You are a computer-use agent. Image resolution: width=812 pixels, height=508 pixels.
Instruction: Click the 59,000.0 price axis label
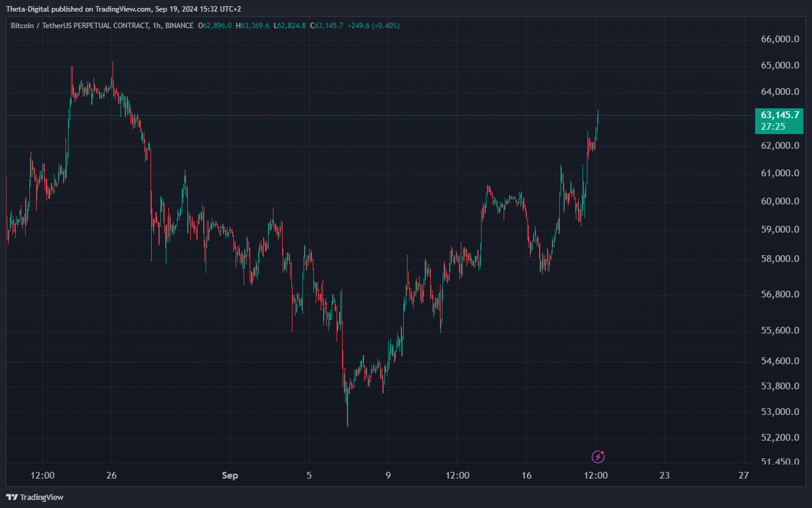point(780,230)
